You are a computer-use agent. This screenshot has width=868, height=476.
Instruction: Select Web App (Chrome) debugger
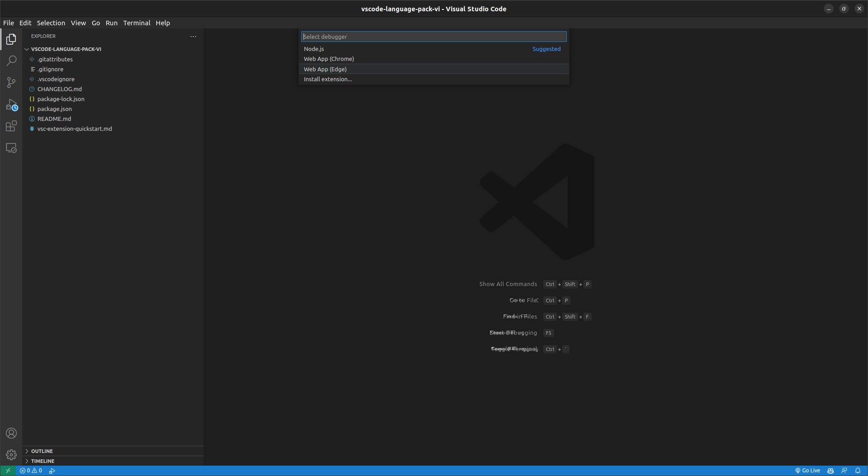(x=329, y=59)
